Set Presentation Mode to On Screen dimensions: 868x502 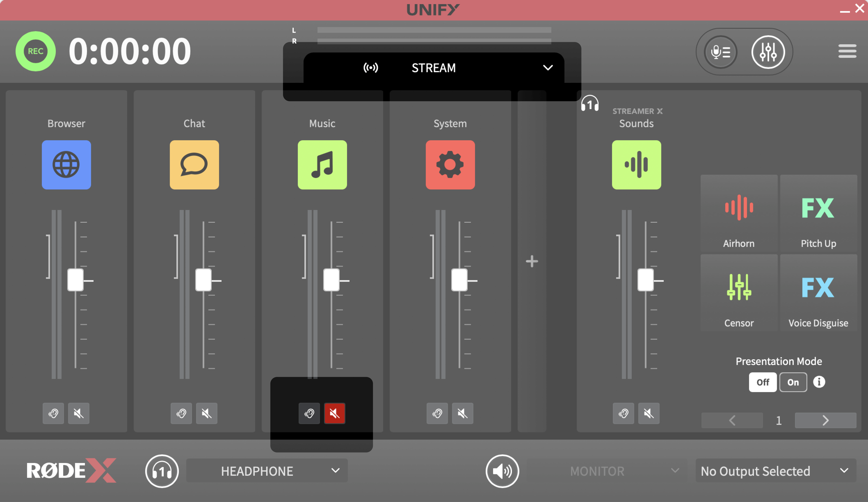pos(793,382)
